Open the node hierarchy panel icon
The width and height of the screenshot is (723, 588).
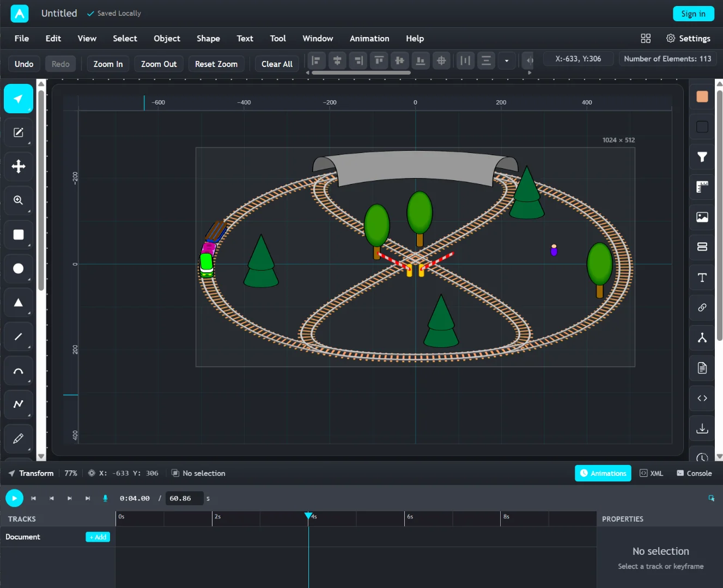coord(702,338)
